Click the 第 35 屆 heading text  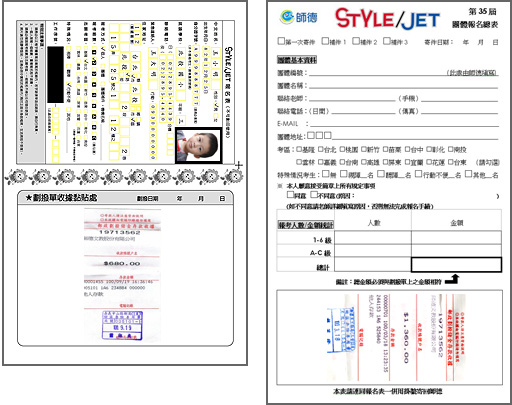[482, 11]
